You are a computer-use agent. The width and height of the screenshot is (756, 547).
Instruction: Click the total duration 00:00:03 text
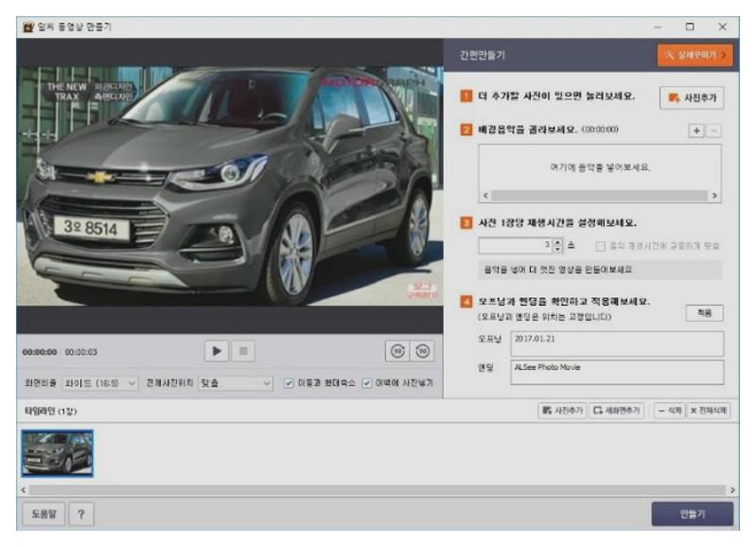pyautogui.click(x=81, y=352)
